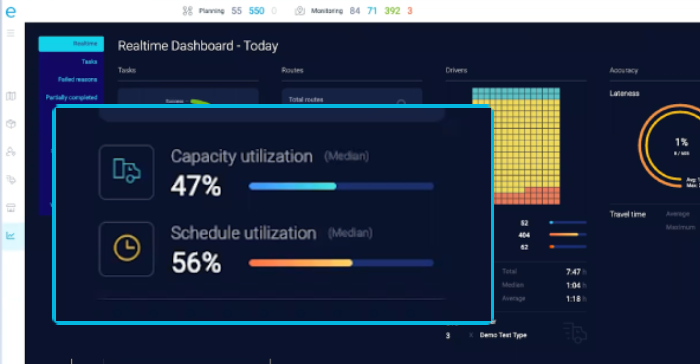Click the progress bar next to 404
This screenshot has width=700, height=364.
tap(568, 234)
